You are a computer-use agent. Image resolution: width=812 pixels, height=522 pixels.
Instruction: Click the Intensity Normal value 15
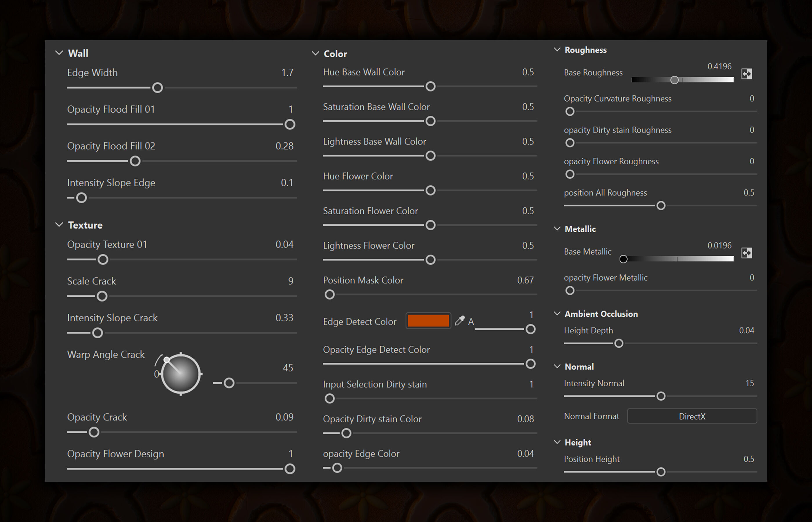tap(749, 383)
